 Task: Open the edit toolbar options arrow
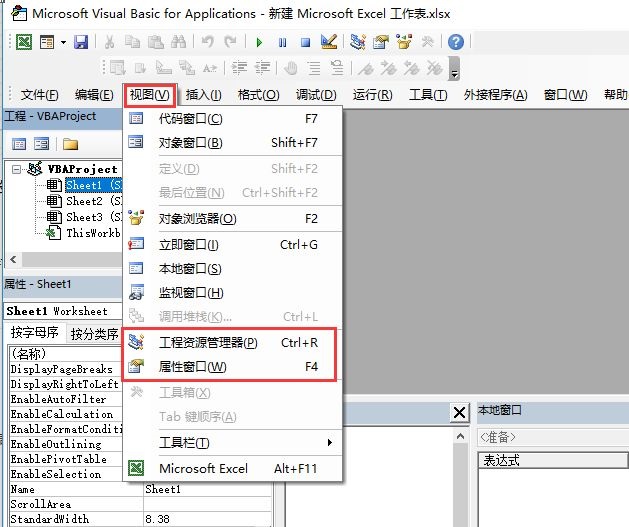(454, 69)
